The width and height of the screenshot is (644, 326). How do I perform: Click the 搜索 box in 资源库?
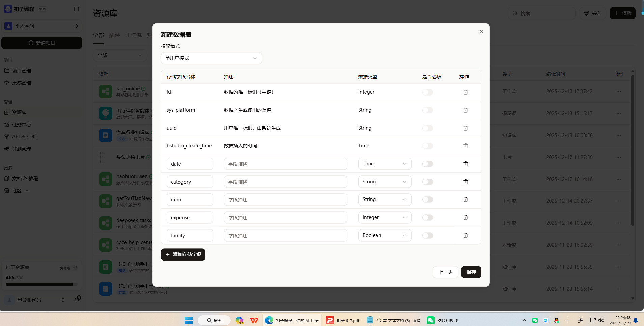click(542, 13)
